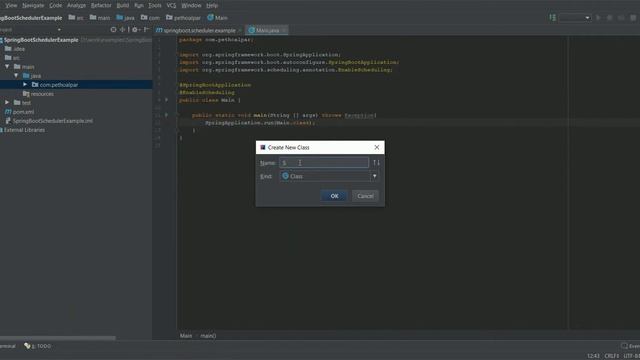This screenshot has width=640, height=360.
Task: Expand the com.pethoalpar package node
Action: [x=25, y=84]
